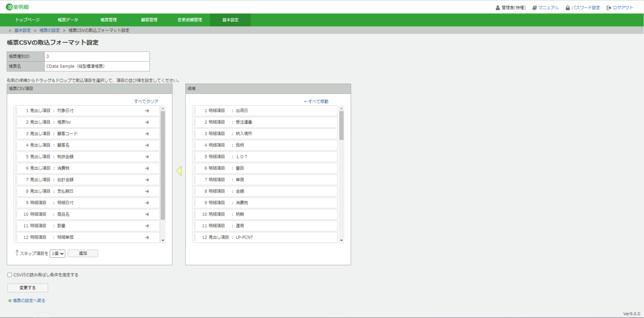
Task: Click the 追加 button
Action: 83,254
